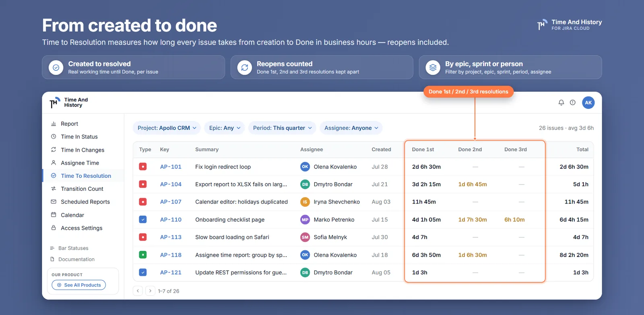644x315 pixels.
Task: Open issue key AP-110
Action: (x=171, y=220)
